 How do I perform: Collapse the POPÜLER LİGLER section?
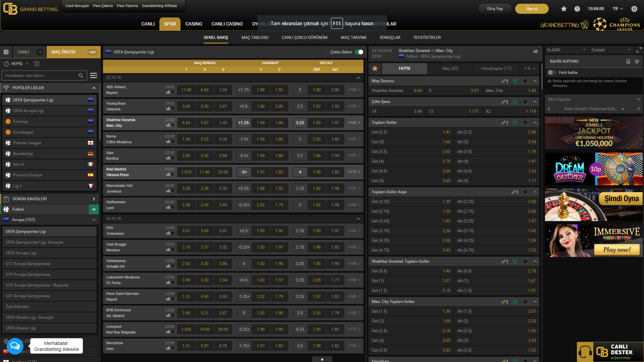click(x=94, y=88)
